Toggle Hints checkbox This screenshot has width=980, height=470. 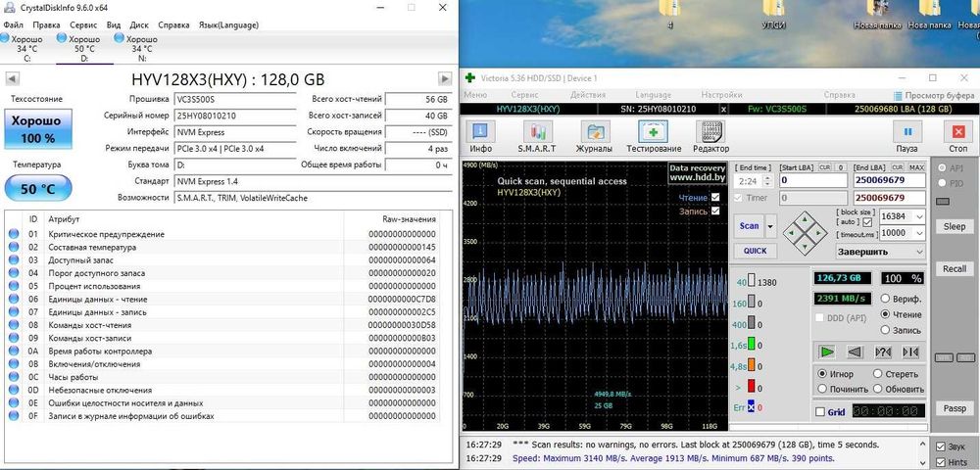(940, 462)
